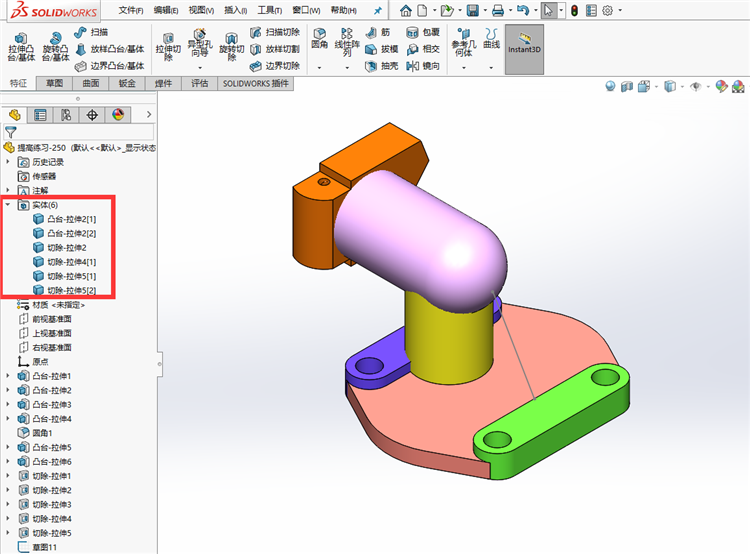Open the 圆角 fillet dropdown arrow

pos(320,67)
